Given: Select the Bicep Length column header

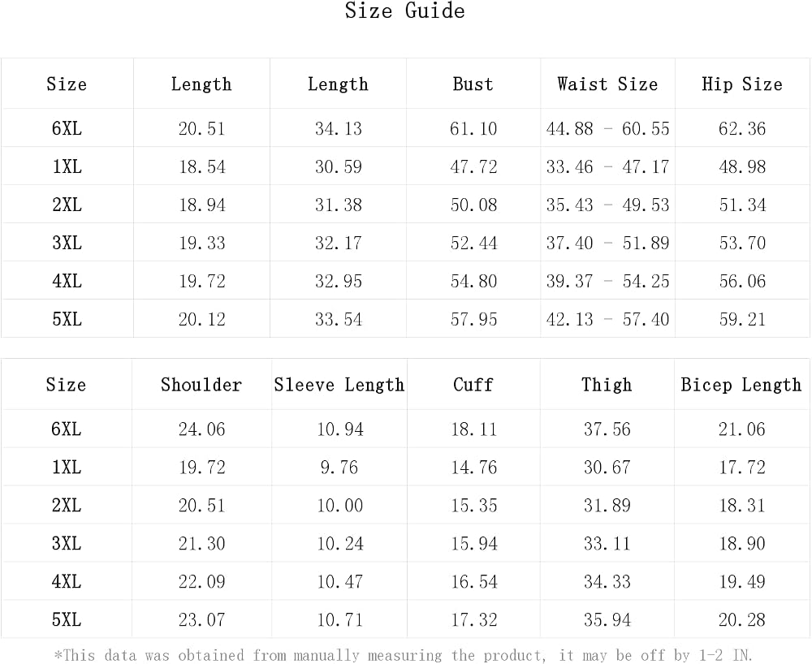Looking at the screenshot, I should tap(741, 385).
